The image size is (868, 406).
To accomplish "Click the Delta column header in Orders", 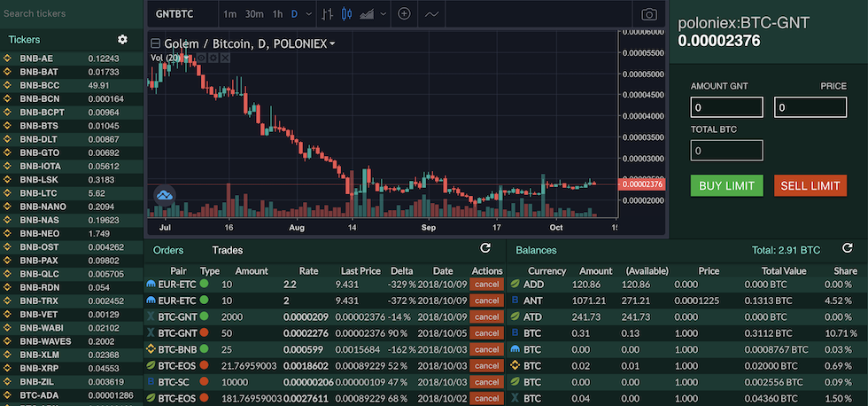I will click(x=401, y=271).
